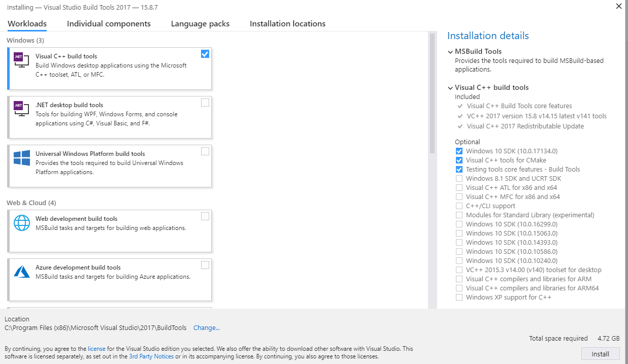Click the Web development globe icon
The image size is (628, 364).
pos(21,223)
